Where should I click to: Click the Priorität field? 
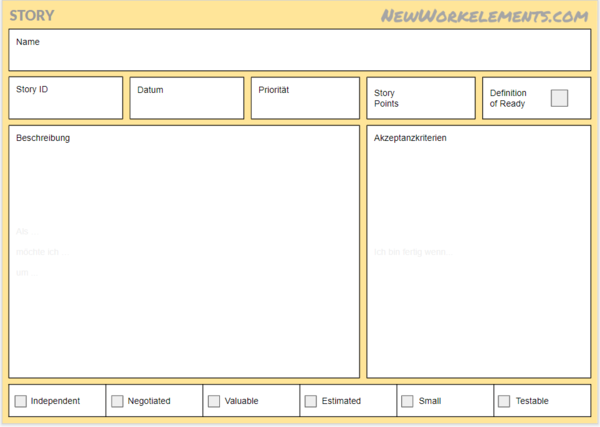coord(305,98)
